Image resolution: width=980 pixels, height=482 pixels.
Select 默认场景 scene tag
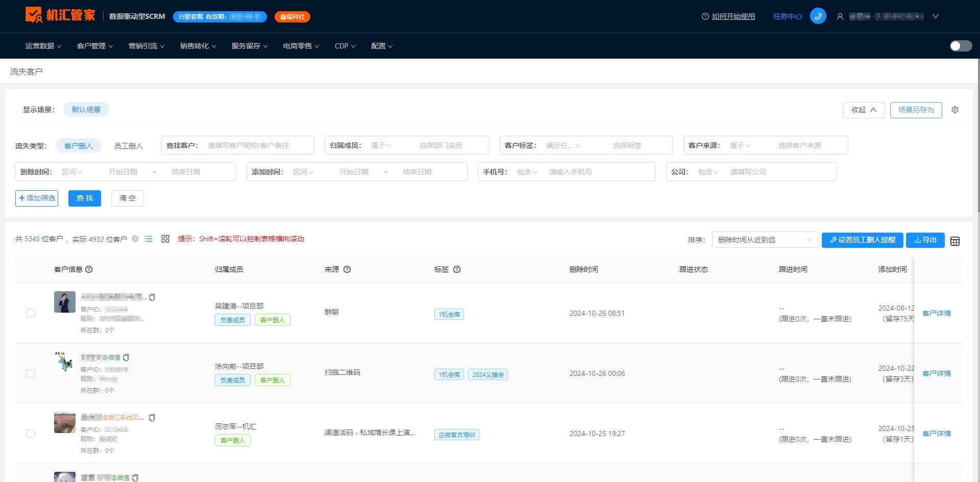[86, 110]
